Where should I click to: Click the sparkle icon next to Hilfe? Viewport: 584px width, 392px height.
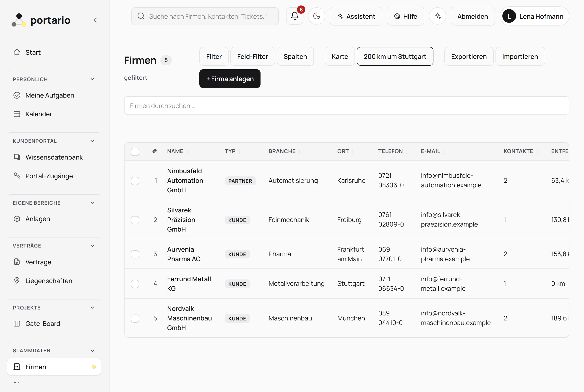[438, 16]
